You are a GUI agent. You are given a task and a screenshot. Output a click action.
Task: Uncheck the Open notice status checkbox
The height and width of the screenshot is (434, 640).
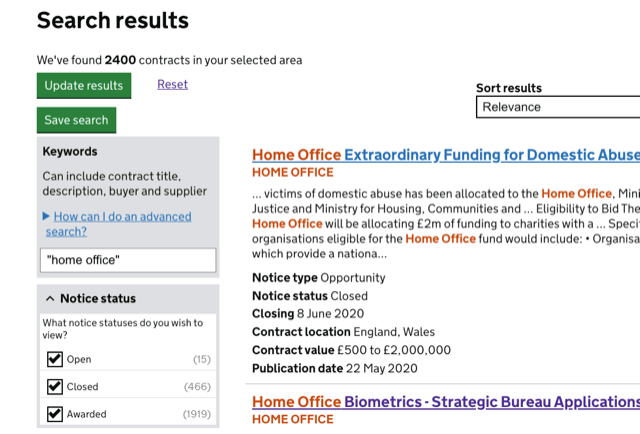(55, 360)
